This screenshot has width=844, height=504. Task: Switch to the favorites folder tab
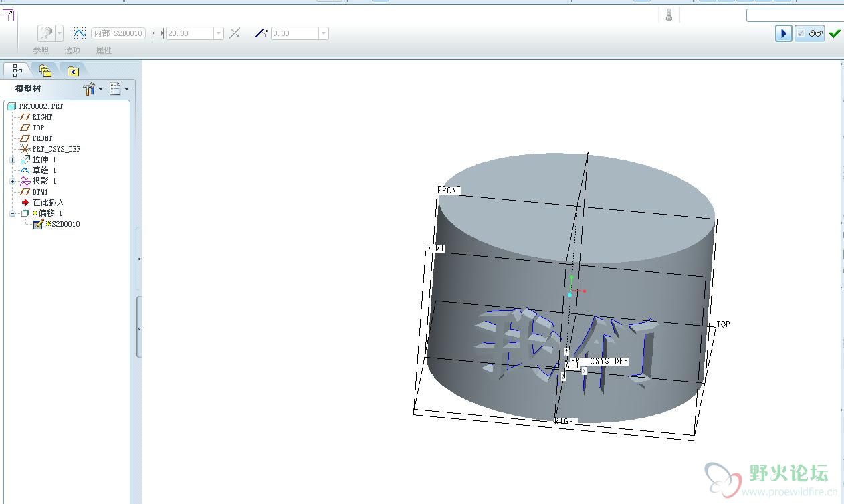(73, 70)
